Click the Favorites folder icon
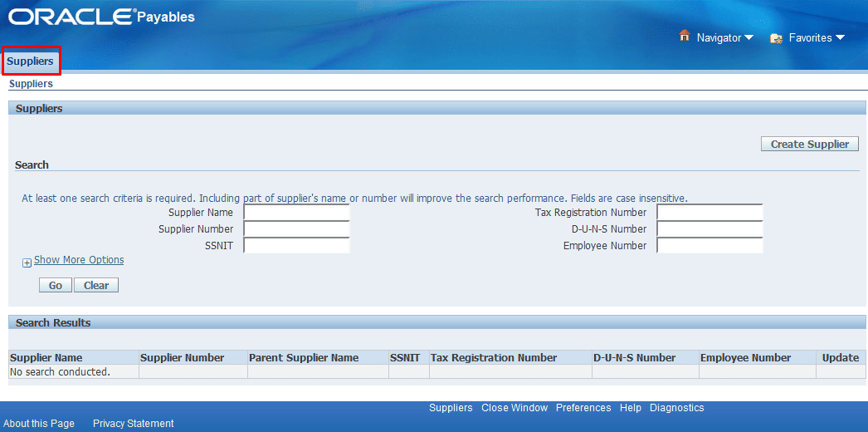868x432 pixels. tap(777, 37)
